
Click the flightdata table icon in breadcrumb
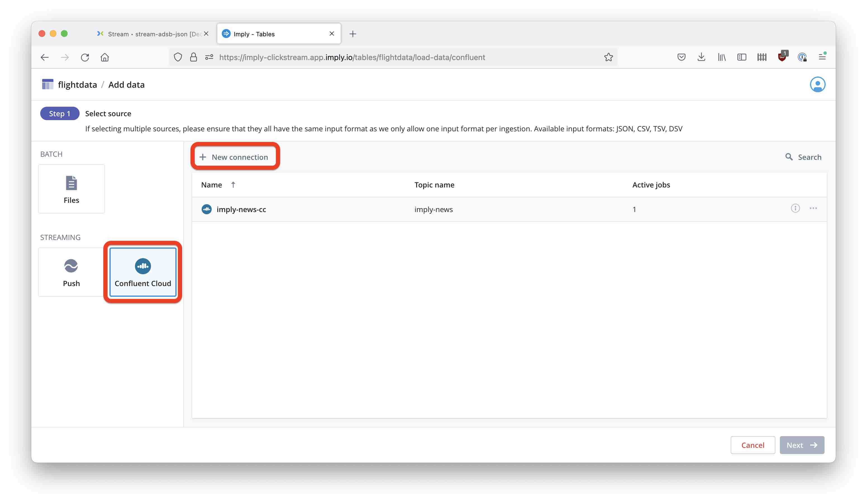tap(47, 84)
